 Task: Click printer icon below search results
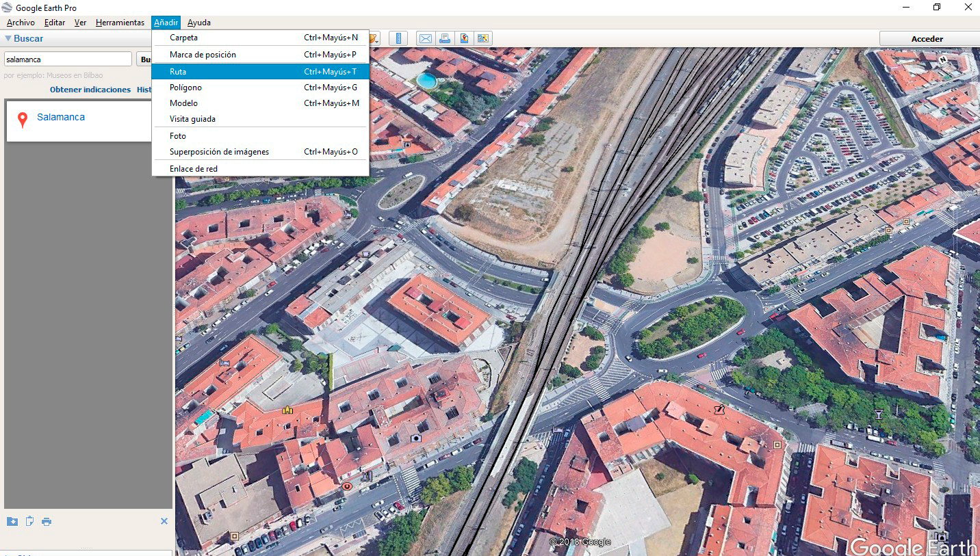pyautogui.click(x=47, y=522)
